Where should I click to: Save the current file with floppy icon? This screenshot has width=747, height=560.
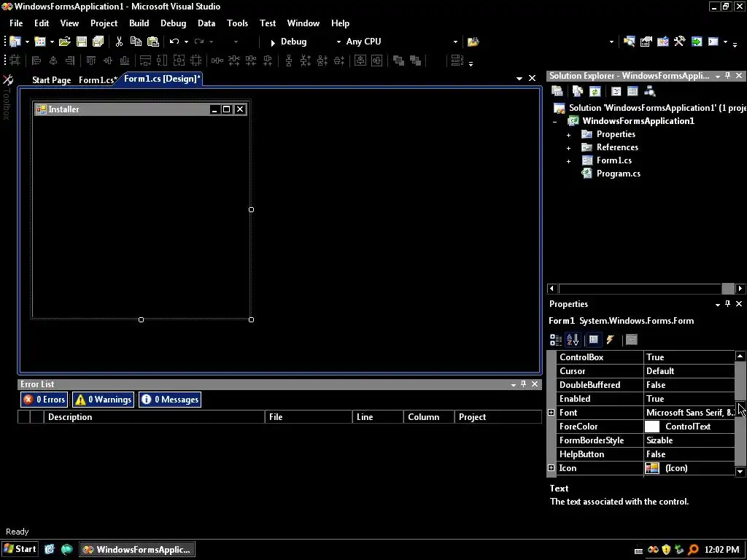point(82,42)
